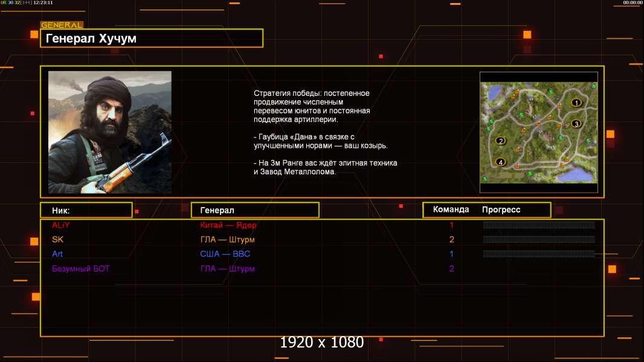Click the General Хучум portrait image

110,132
